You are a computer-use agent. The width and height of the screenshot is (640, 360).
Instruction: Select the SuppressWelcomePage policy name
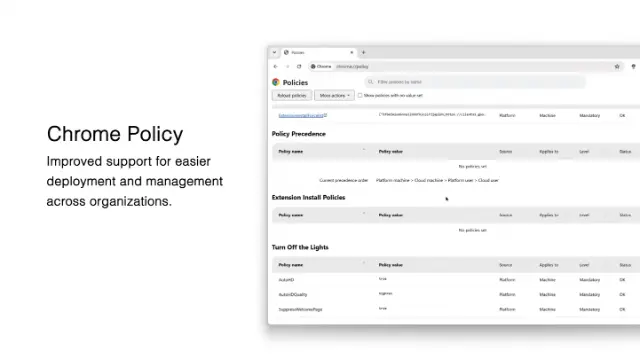[x=300, y=309]
